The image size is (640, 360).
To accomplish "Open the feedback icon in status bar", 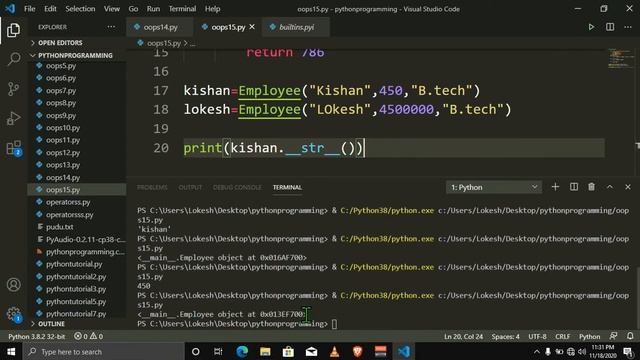I will [x=613, y=336].
